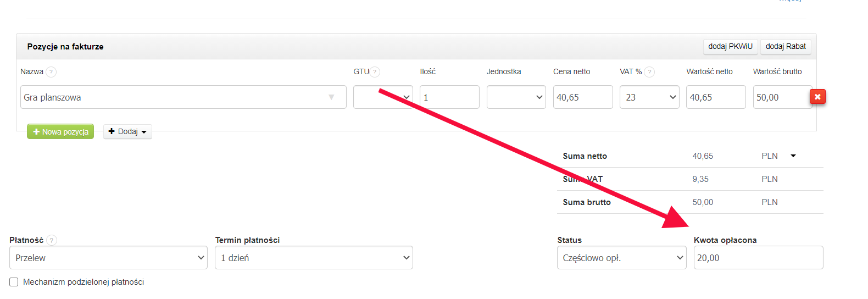The height and width of the screenshot is (299, 868).
Task: Click the VAT % help icon
Action: pyautogui.click(x=649, y=72)
